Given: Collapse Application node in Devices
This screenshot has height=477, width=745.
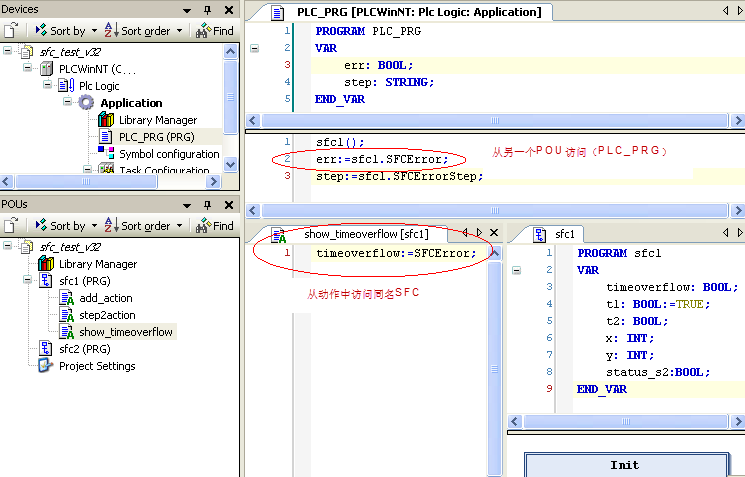Looking at the screenshot, I should (67, 101).
